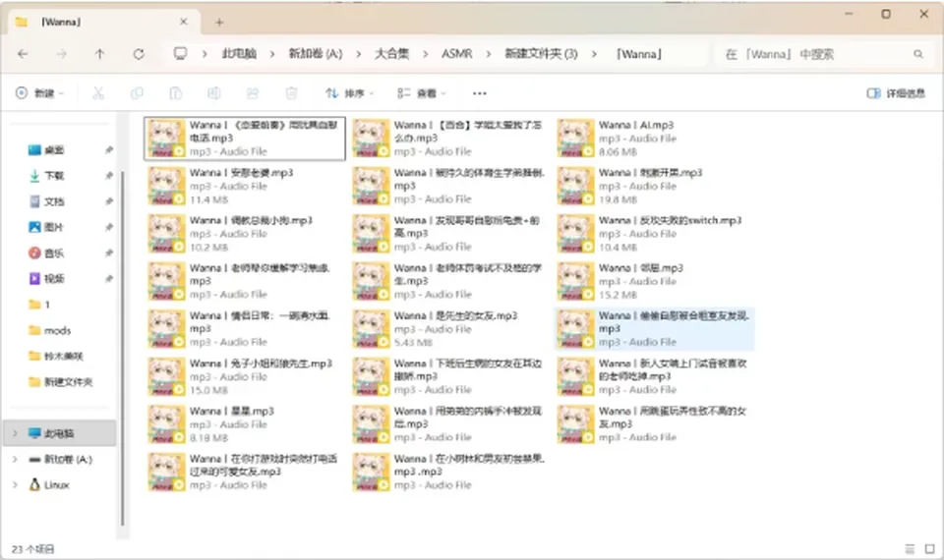Click pin icon next to 音乐

point(109,253)
